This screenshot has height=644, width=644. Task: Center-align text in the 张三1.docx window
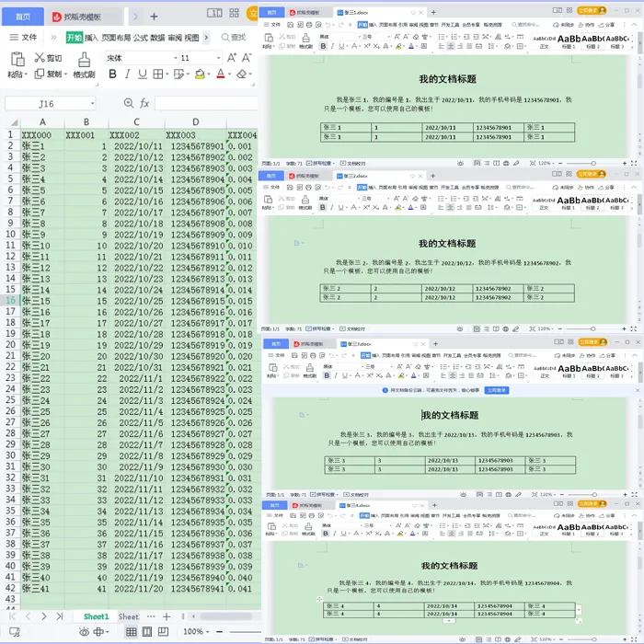(x=451, y=46)
